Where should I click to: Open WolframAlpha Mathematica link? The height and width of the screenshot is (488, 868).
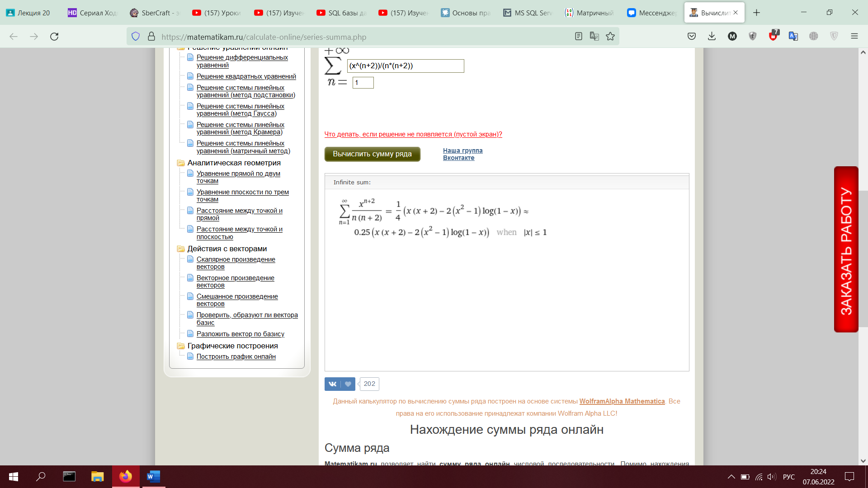[622, 401]
